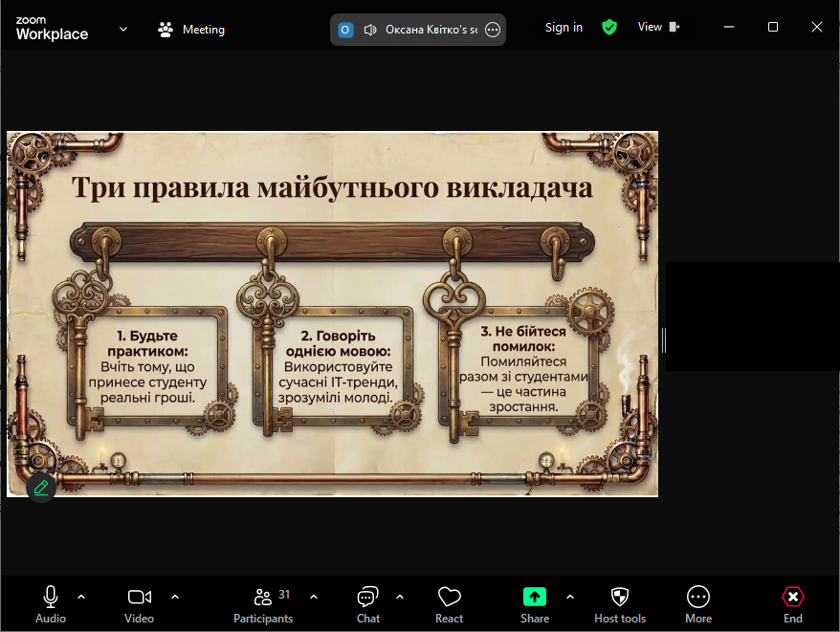The image size is (840, 632).
Task: Click the green encryption shield icon
Action: click(x=609, y=28)
